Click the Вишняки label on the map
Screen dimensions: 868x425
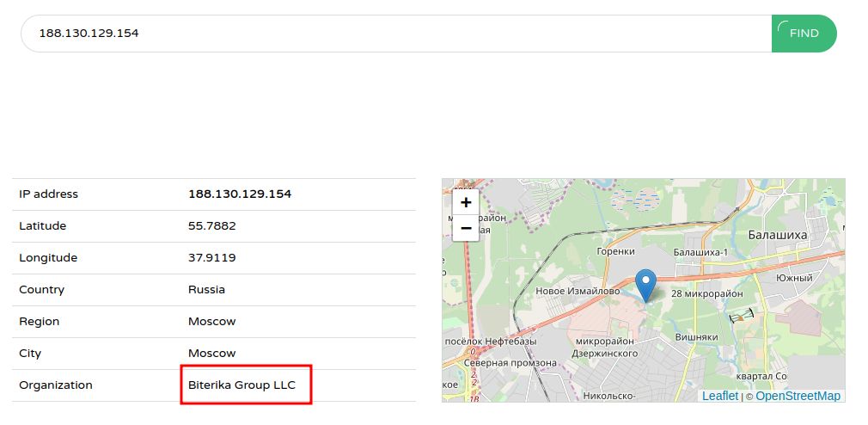tap(696, 337)
